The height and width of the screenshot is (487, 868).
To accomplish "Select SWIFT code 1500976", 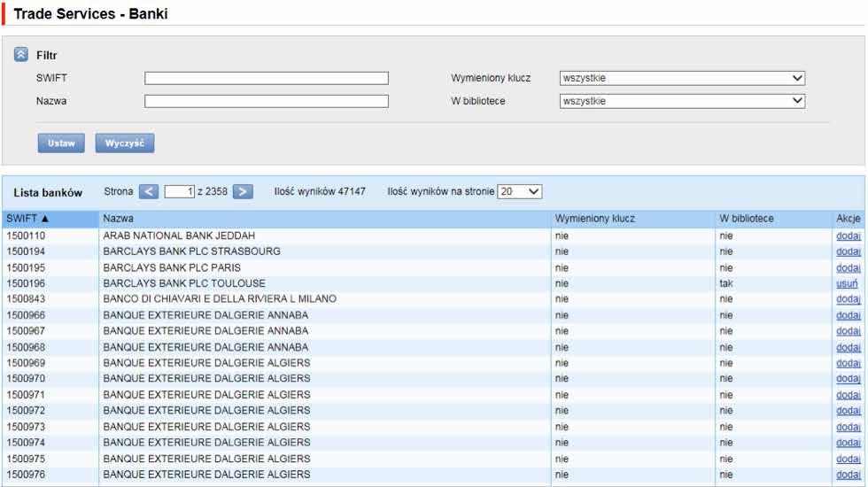I will click(x=26, y=475).
